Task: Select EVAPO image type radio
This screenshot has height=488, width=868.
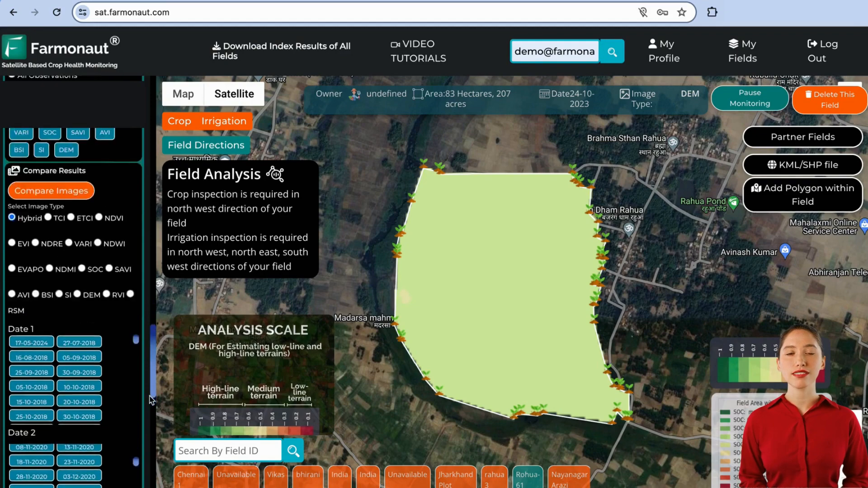Action: [12, 268]
